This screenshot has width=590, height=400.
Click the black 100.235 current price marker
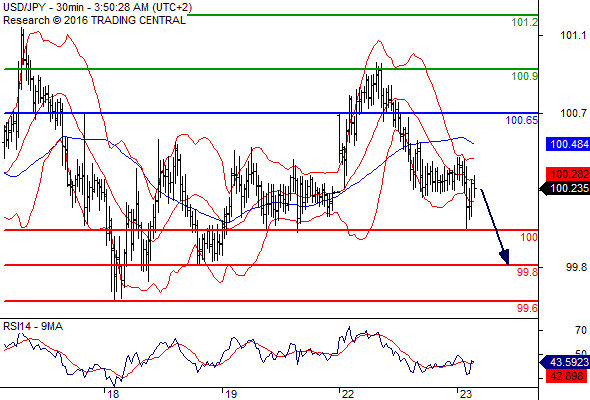566,188
